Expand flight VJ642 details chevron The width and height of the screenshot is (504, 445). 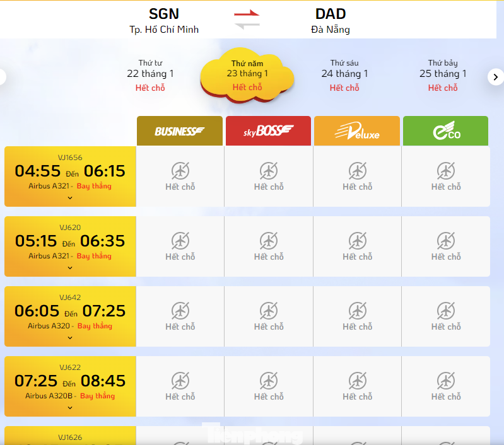tap(70, 338)
